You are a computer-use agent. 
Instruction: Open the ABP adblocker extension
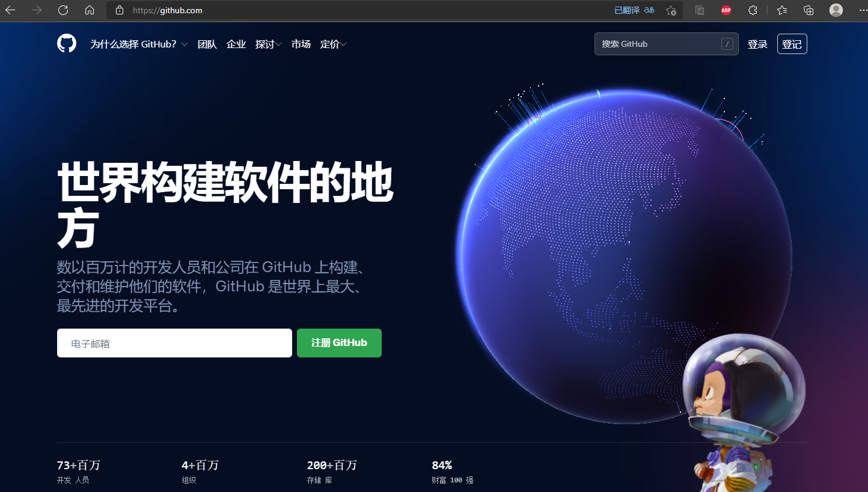click(x=726, y=10)
